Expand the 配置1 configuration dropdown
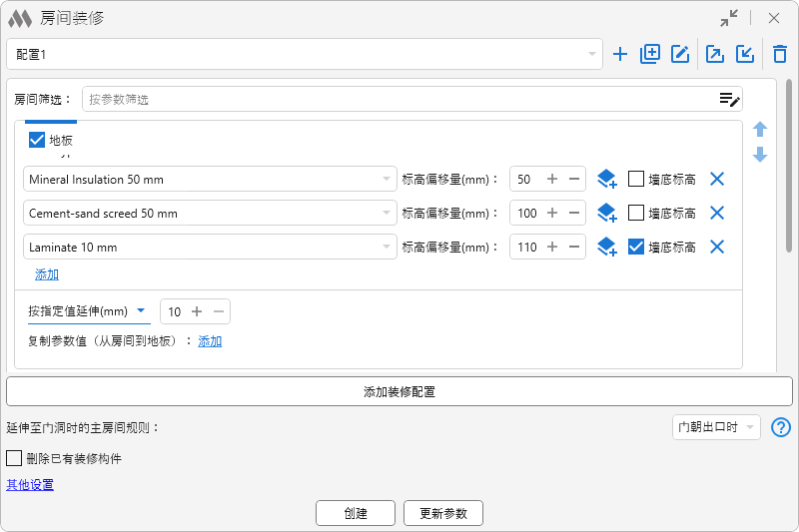The height and width of the screenshot is (532, 799). [591, 54]
